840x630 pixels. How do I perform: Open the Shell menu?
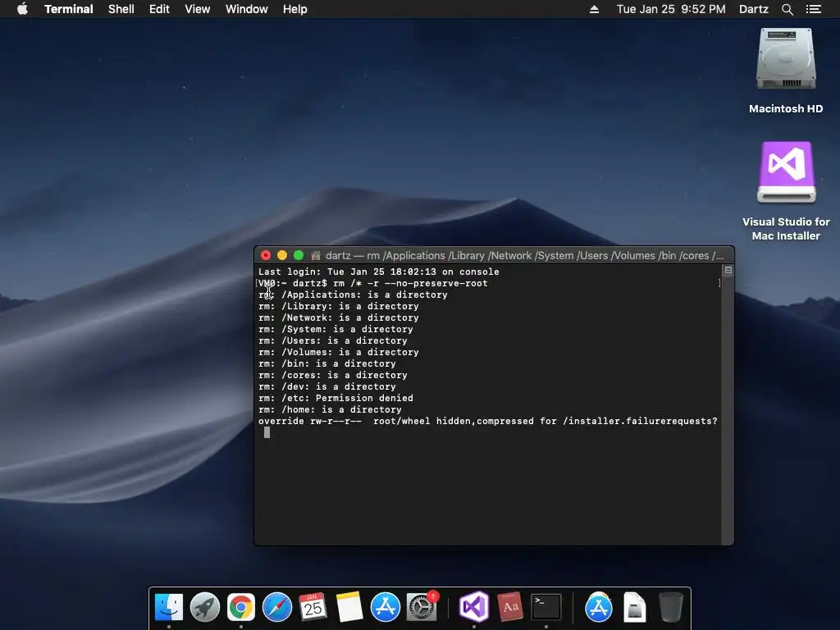[121, 9]
